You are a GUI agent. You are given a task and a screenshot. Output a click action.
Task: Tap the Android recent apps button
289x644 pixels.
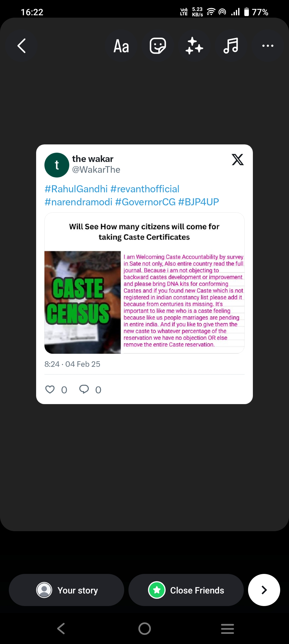tap(227, 628)
